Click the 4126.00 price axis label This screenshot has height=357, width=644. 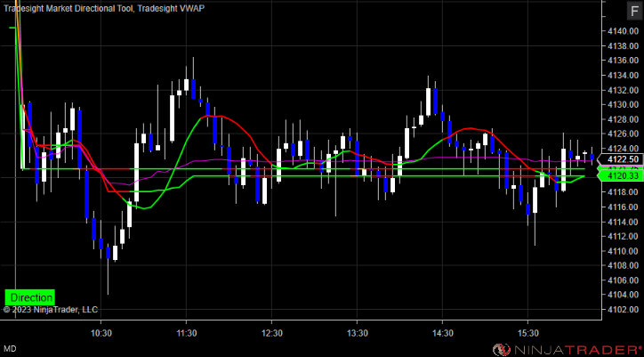[624, 134]
